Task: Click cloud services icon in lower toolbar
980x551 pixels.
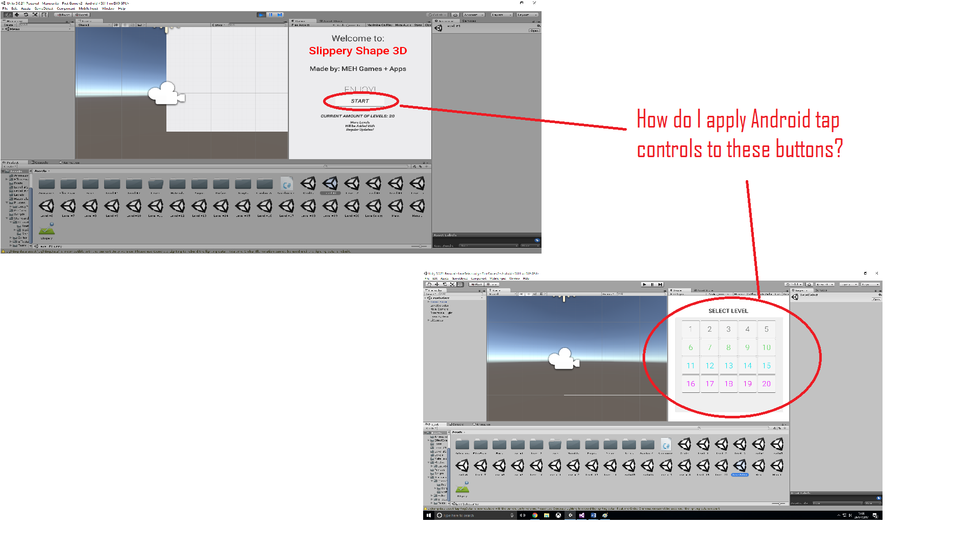Action: point(811,285)
